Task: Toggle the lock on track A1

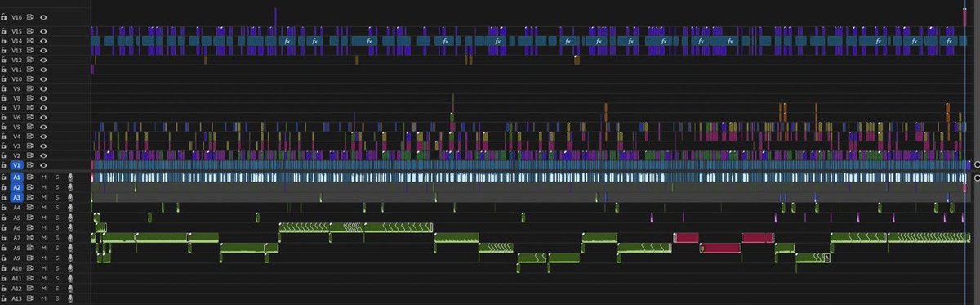Action: 4,177
